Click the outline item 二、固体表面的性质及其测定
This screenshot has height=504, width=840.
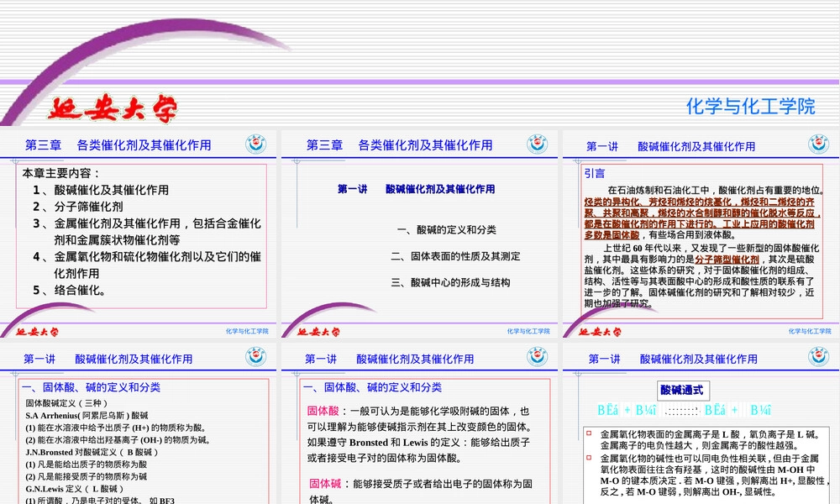[x=456, y=256]
